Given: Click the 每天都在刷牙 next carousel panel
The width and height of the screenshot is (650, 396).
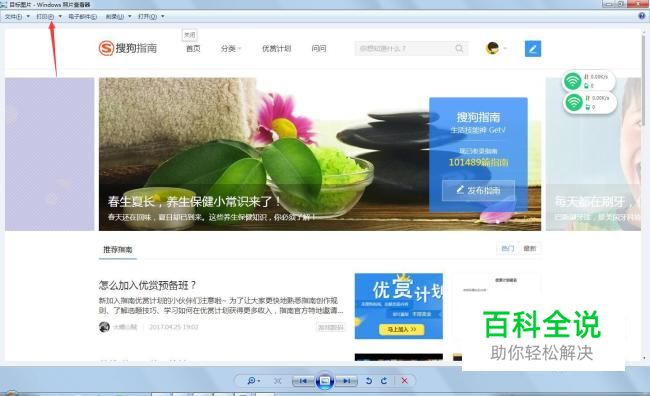Looking at the screenshot, I should pyautogui.click(x=593, y=154).
